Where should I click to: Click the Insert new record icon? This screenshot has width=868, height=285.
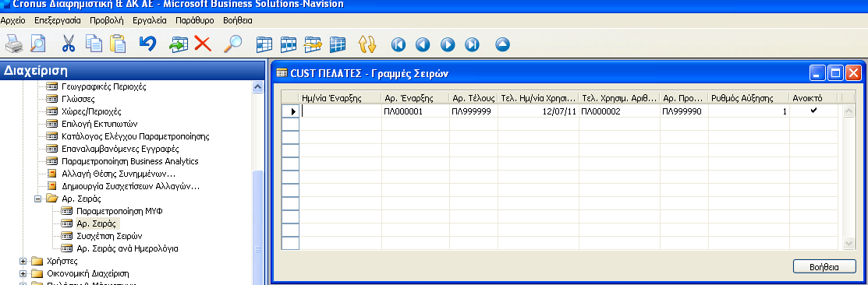[179, 44]
